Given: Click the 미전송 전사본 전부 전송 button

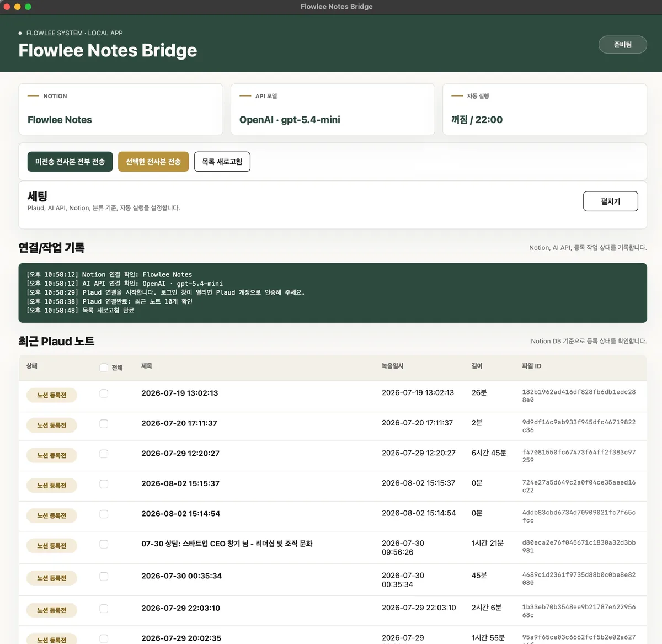Looking at the screenshot, I should point(70,162).
